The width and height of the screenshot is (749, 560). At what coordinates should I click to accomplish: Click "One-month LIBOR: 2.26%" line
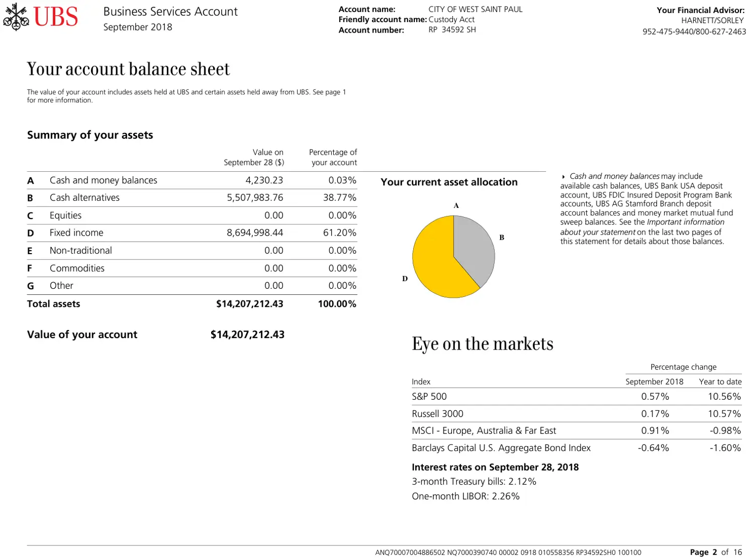465,496
